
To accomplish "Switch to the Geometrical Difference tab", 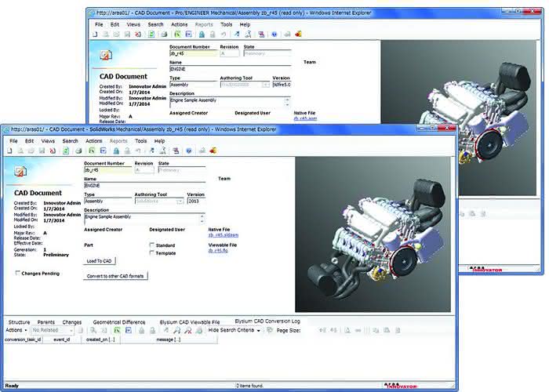I will [119, 322].
